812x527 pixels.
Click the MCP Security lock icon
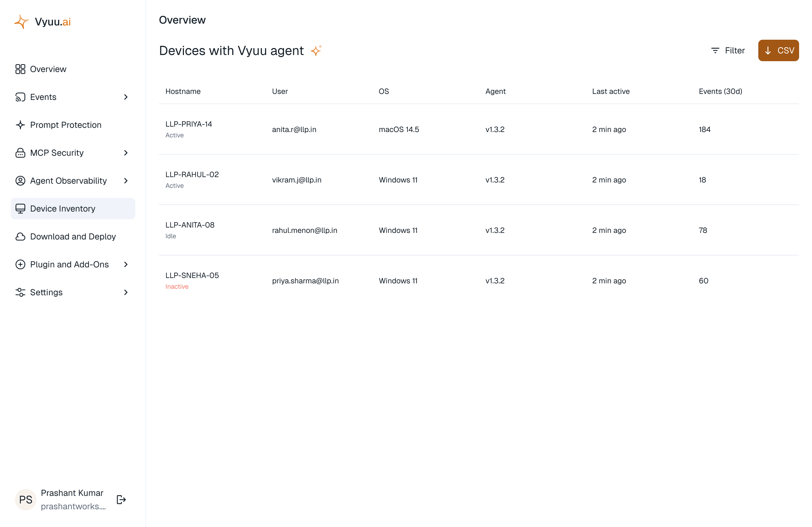(x=20, y=153)
